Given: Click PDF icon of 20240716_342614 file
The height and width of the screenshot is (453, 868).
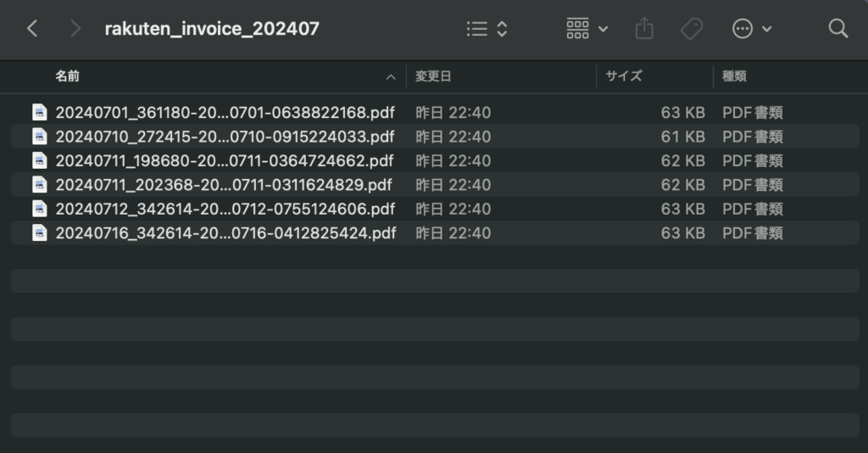Looking at the screenshot, I should tap(39, 233).
